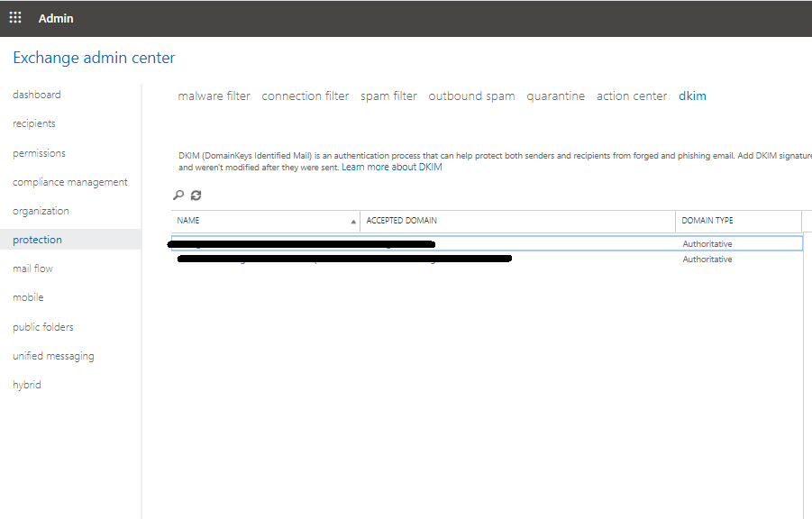This screenshot has height=519, width=812.
Task: Switch to the malware filter tab
Action: [x=214, y=96]
